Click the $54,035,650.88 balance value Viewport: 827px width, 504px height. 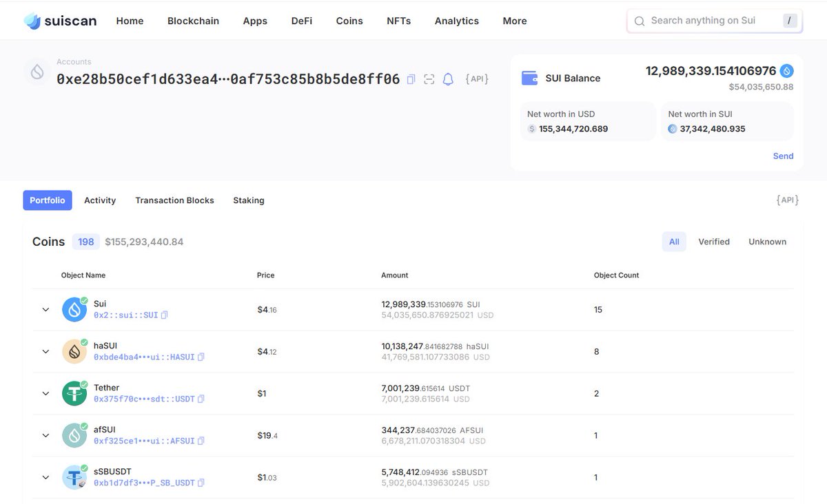[762, 87]
